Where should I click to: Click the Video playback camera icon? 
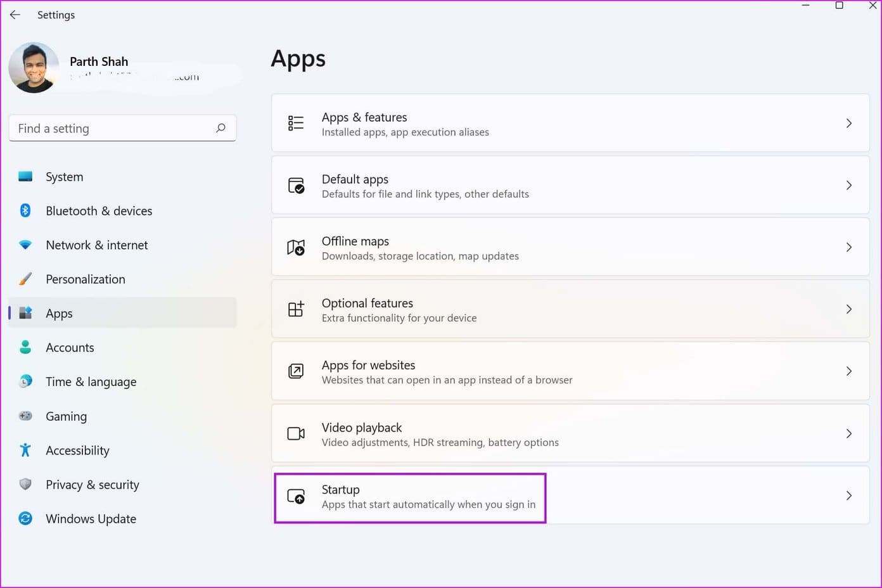tap(296, 433)
